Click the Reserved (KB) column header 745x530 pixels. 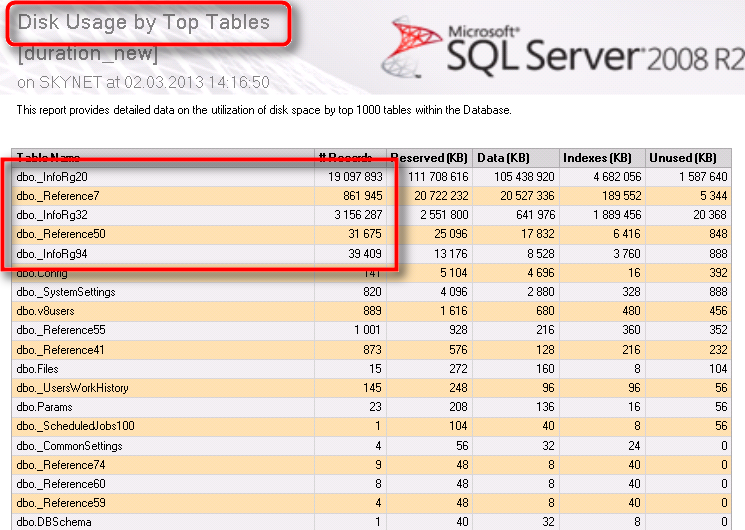click(x=429, y=158)
